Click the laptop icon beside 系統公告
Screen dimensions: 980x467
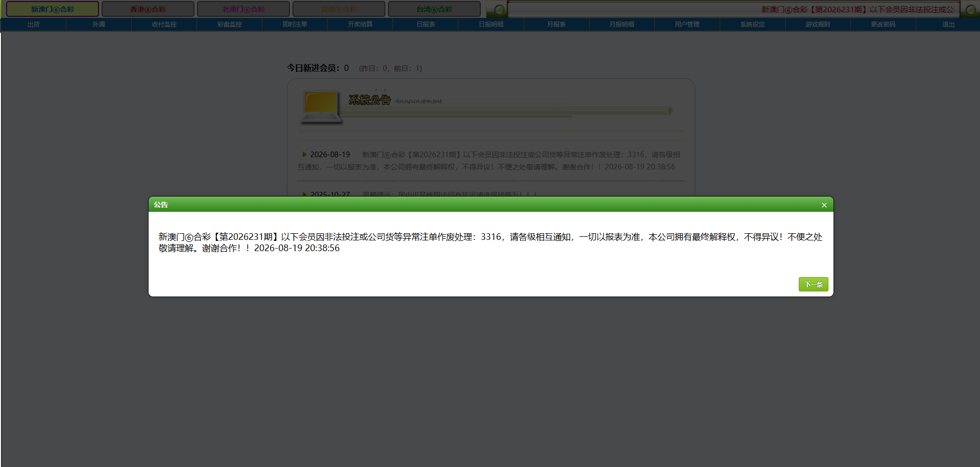click(321, 108)
